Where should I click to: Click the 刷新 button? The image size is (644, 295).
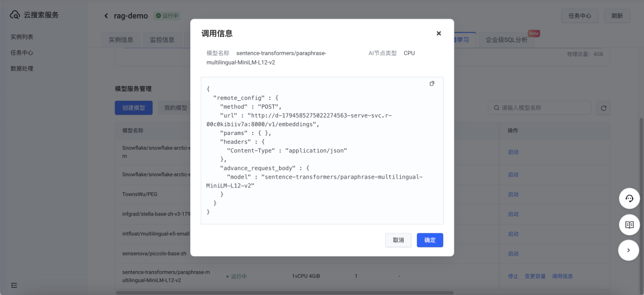[x=617, y=16]
